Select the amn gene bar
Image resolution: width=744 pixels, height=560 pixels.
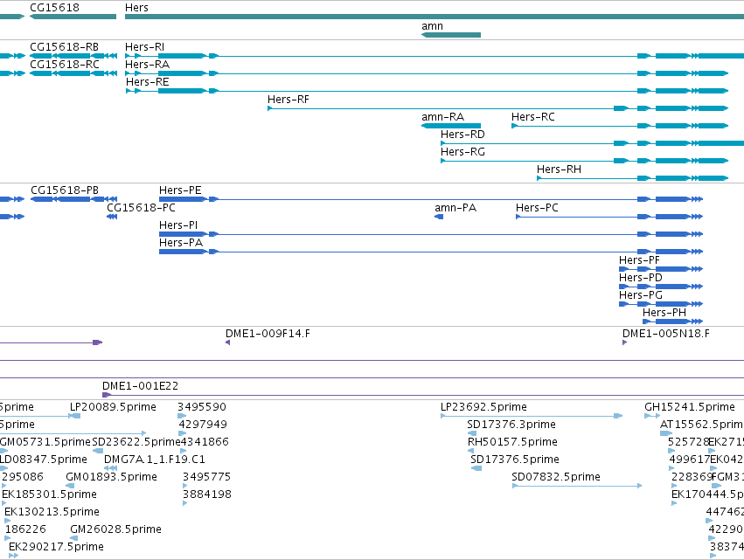click(451, 35)
